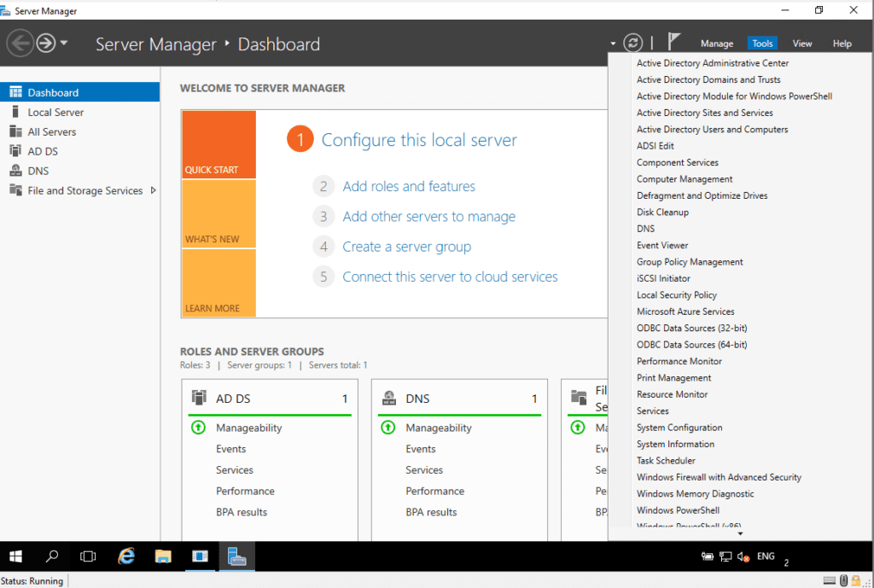The width and height of the screenshot is (874, 588).
Task: Open Events in the AD DS tile
Action: coord(230,449)
